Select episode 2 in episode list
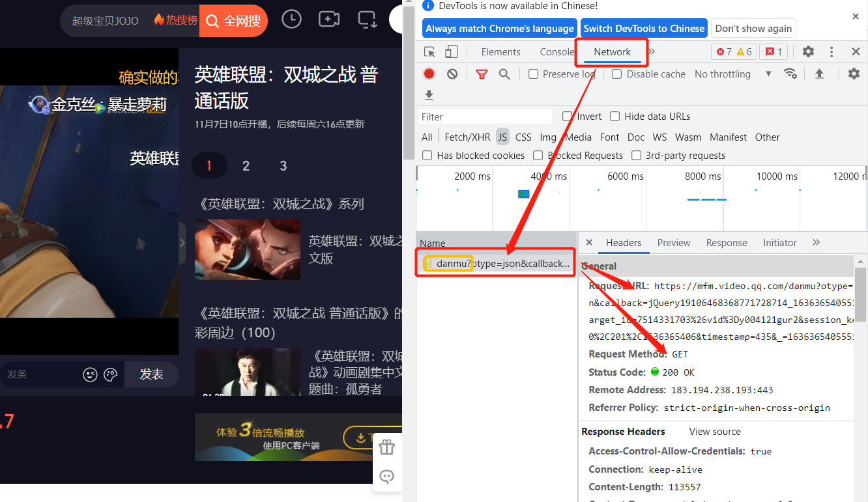Viewport: 868px width, 502px height. click(246, 166)
